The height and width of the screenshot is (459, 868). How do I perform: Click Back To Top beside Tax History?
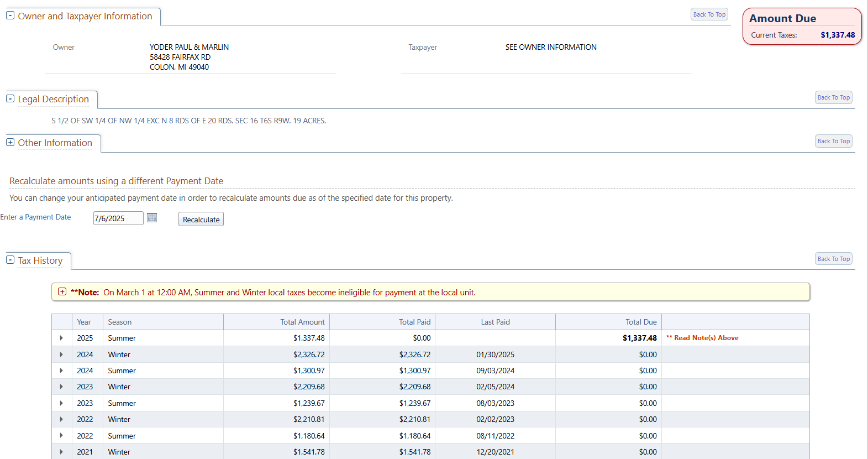(833, 259)
